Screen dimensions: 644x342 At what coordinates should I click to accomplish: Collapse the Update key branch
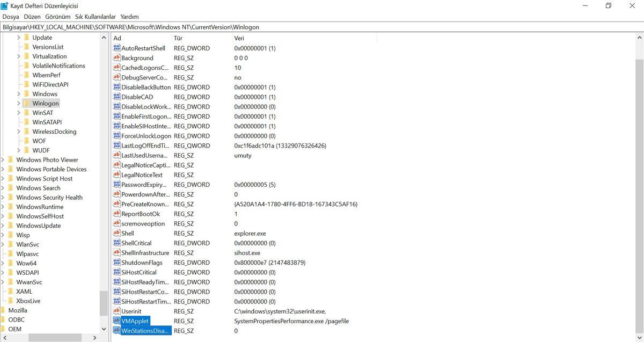[x=18, y=37]
